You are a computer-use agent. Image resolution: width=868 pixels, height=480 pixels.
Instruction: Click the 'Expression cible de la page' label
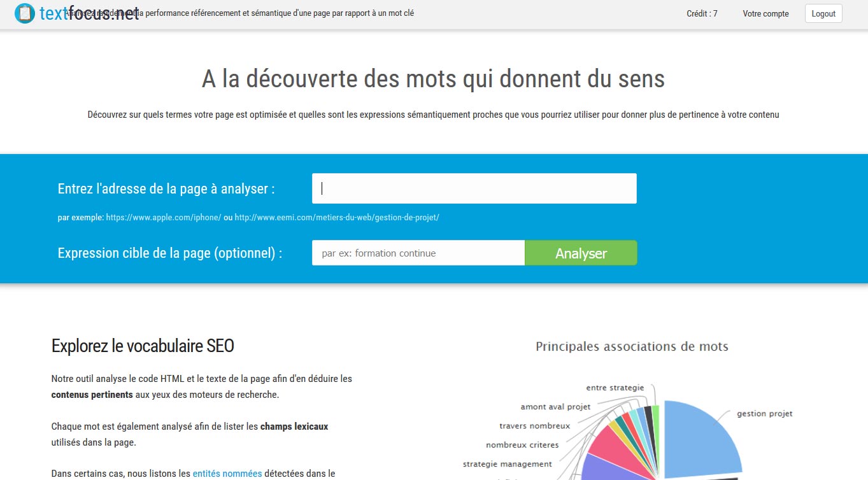(x=170, y=253)
